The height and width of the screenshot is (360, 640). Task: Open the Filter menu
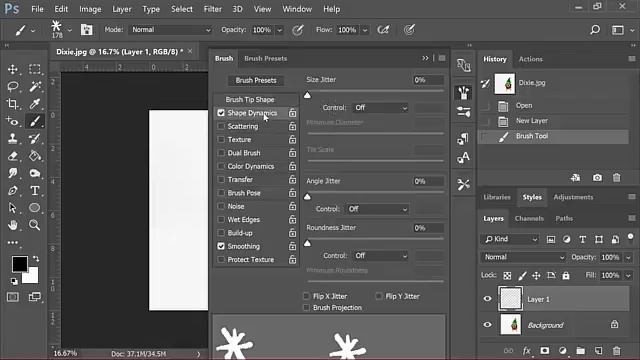[x=213, y=9]
